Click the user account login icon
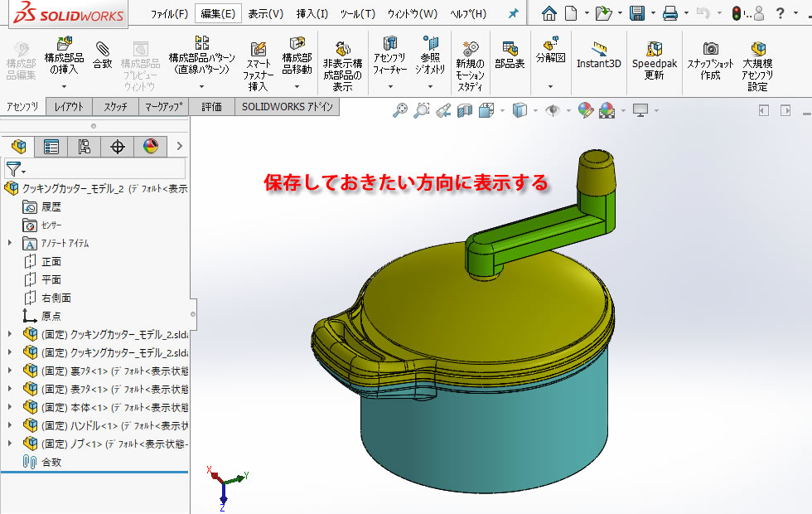This screenshot has height=514, width=812. [759, 13]
